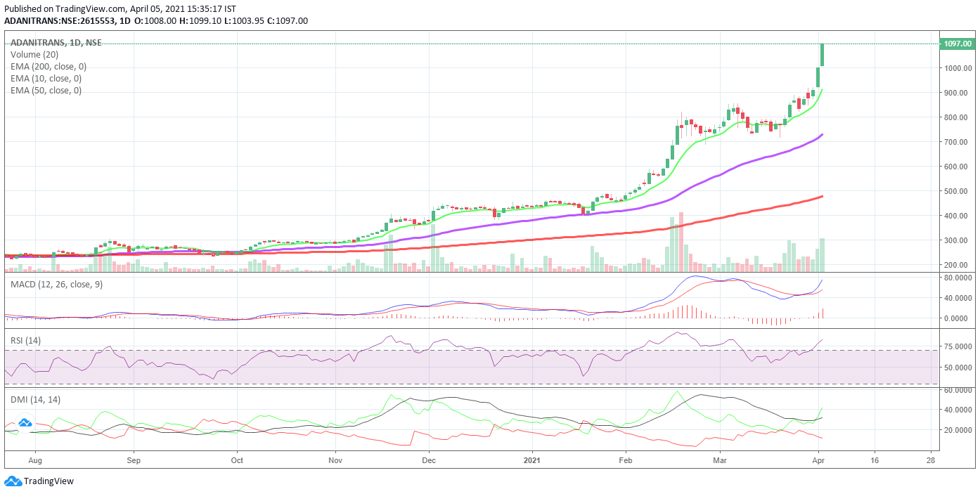980x494 pixels.
Task: Click the 80.0000 MACD axis label
Action: click(958, 278)
